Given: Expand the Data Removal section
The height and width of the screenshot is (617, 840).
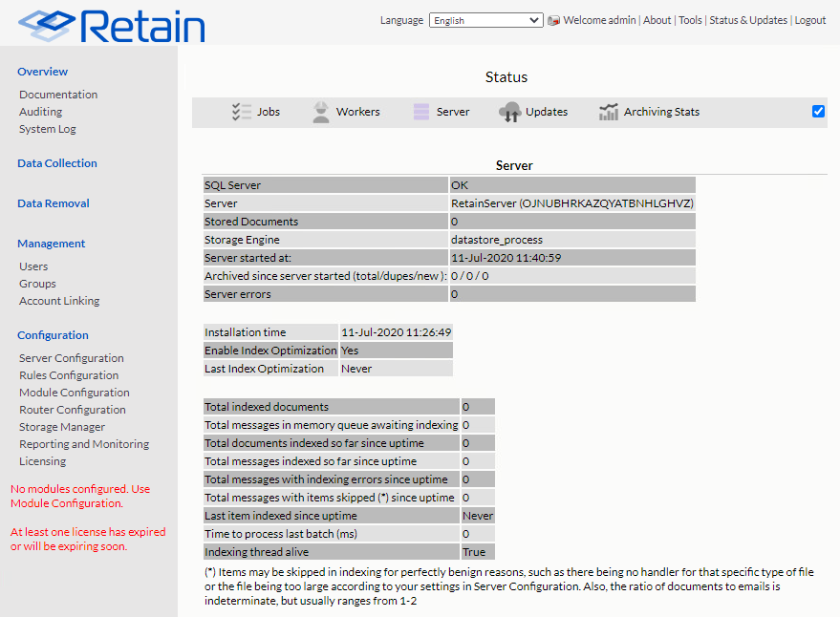Looking at the screenshot, I should pos(54,203).
